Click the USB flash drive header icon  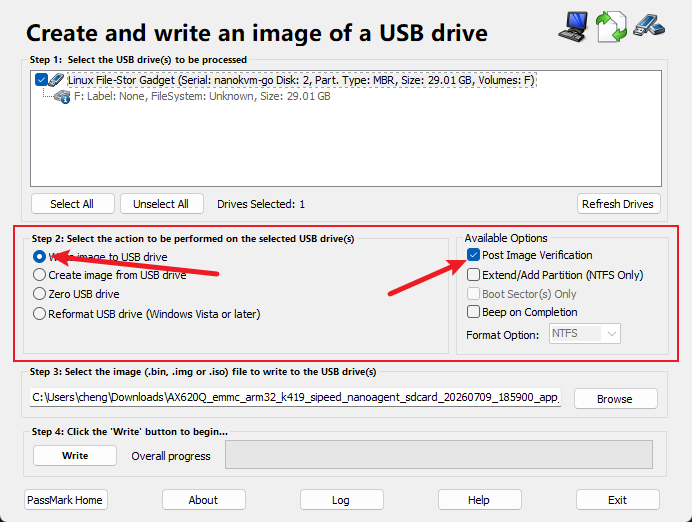(x=649, y=25)
